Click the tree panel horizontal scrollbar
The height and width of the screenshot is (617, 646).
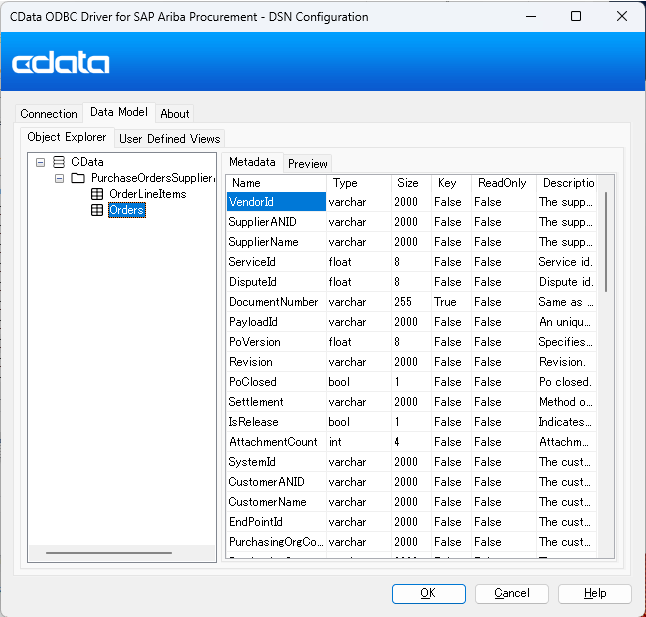pyautogui.click(x=109, y=553)
